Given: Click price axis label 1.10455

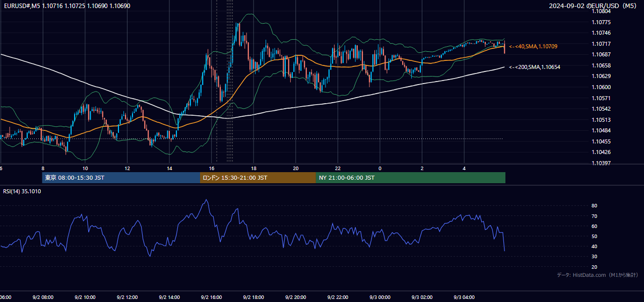Looking at the screenshot, I should 601,141.
